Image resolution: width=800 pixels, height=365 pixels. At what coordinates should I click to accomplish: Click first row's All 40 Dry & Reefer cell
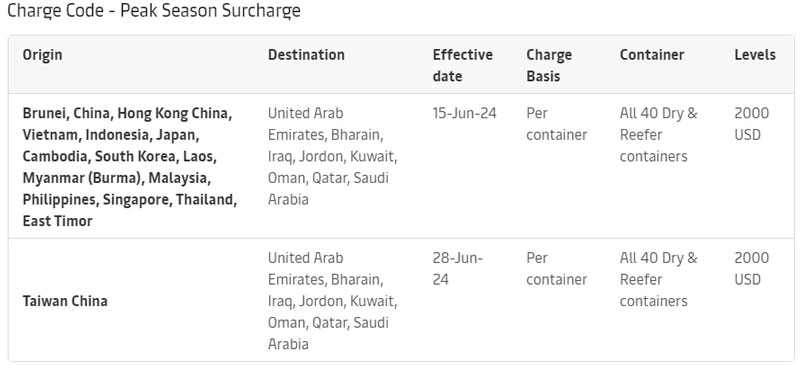[659, 135]
